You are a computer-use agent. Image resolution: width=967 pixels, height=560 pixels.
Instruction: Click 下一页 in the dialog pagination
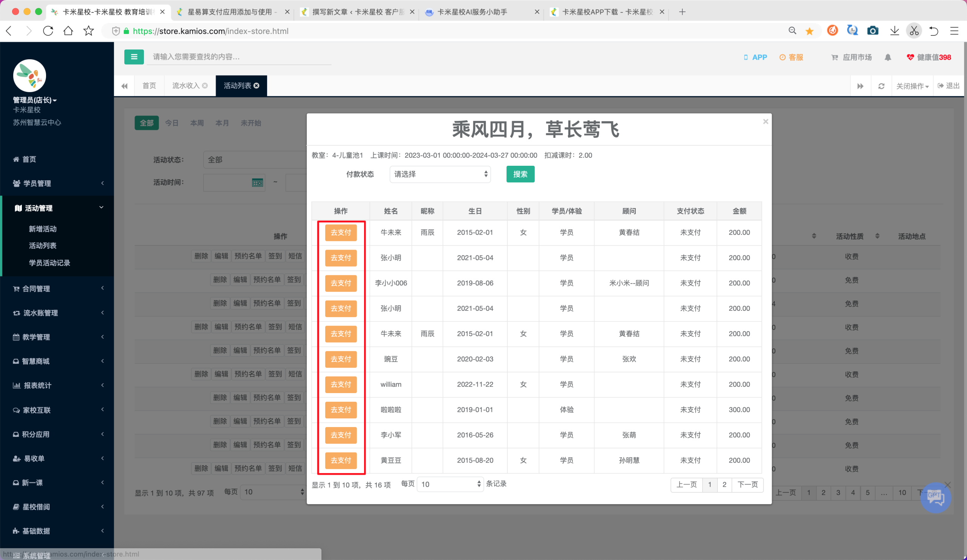[x=748, y=484]
